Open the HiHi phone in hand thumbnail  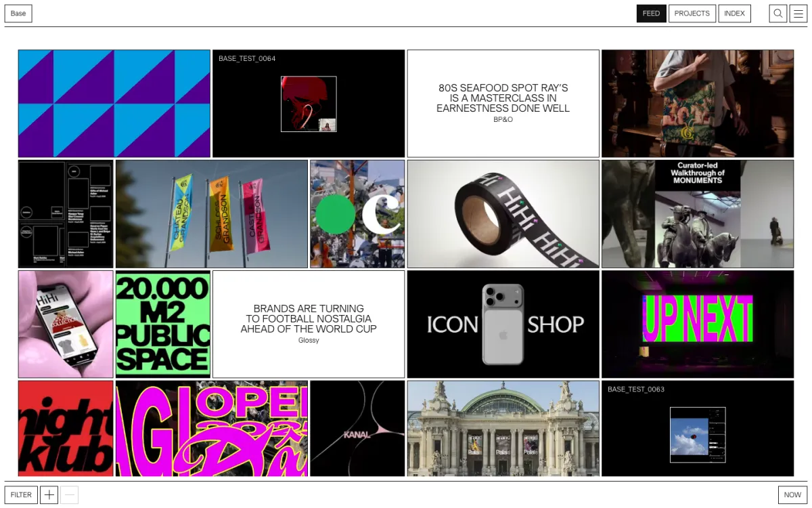[x=66, y=324]
